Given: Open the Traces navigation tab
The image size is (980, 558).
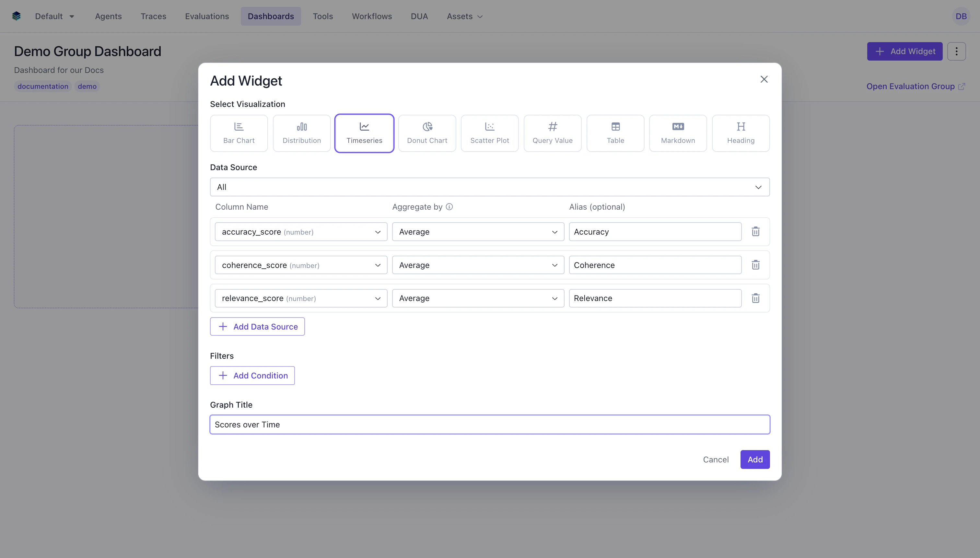Looking at the screenshot, I should coord(153,16).
